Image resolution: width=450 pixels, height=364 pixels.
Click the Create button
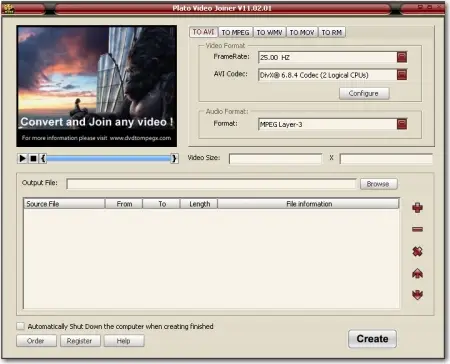[x=372, y=339]
